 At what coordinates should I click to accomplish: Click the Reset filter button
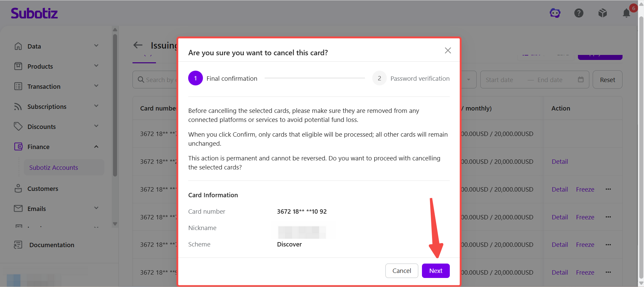click(x=607, y=80)
